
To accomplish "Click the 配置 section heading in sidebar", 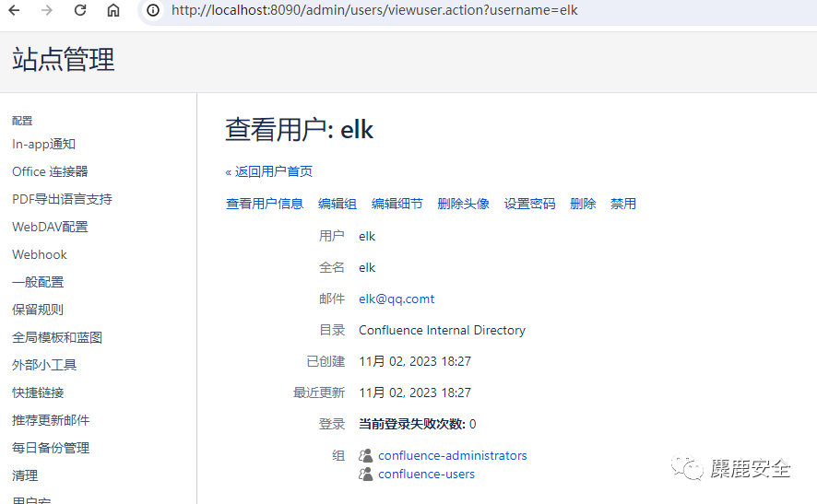I will pos(22,121).
